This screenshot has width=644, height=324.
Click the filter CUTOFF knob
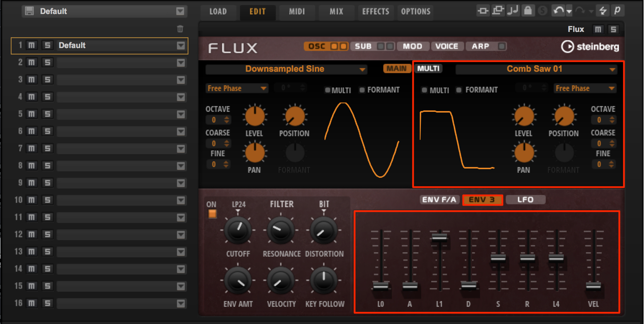[238, 231]
